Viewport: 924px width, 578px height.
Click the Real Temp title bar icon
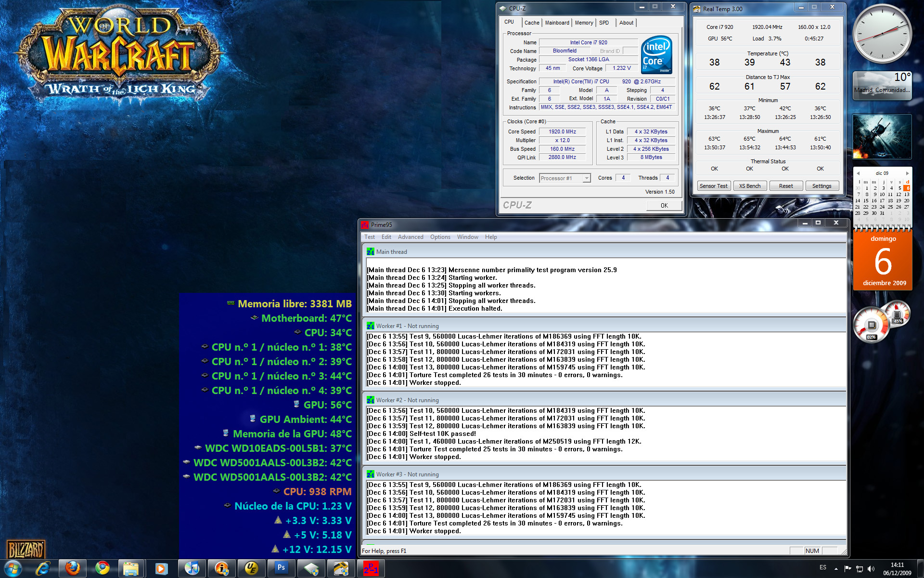click(696, 9)
